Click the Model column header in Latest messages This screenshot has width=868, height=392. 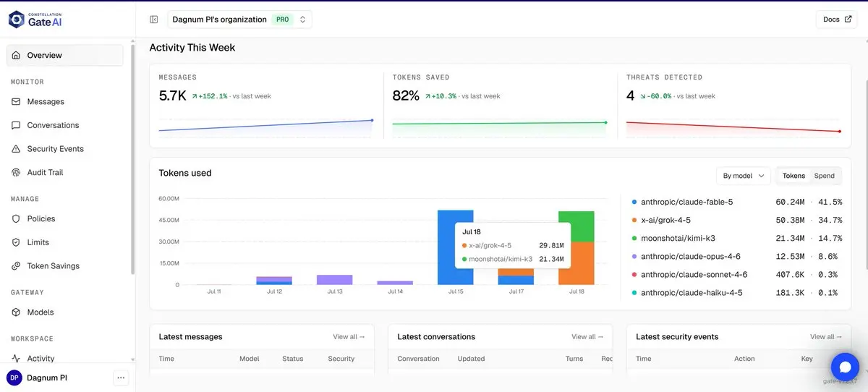[249, 359]
